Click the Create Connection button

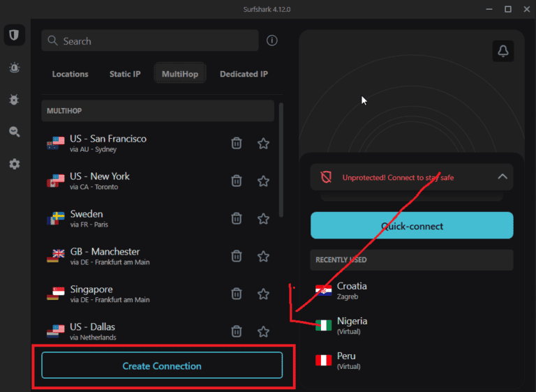pyautogui.click(x=162, y=365)
